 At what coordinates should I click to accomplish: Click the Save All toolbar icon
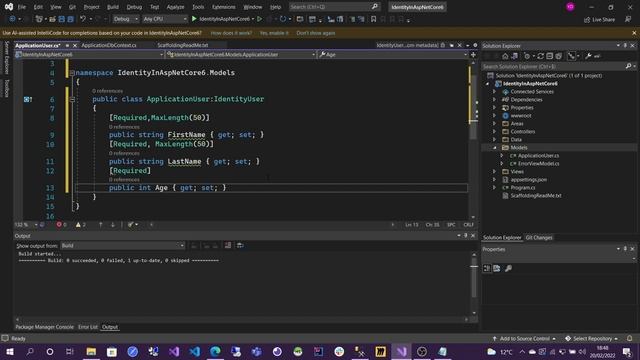70,19
